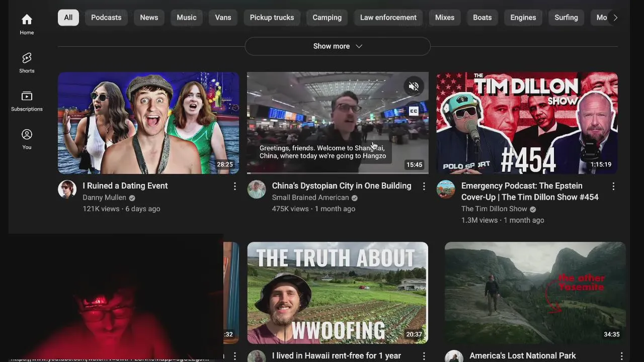Viewport: 644px width, 362px height.
Task: Toggle captions on the Shanghai preview video
Action: click(x=414, y=111)
